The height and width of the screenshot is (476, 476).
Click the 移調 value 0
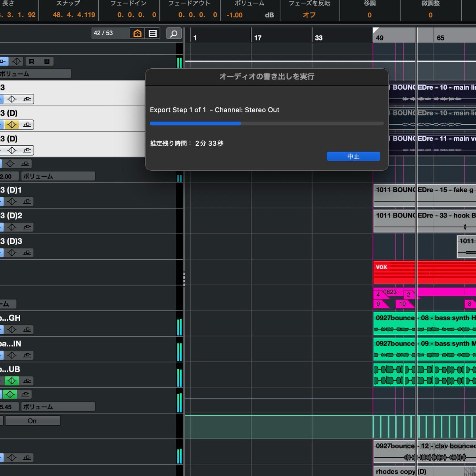pyautogui.click(x=369, y=15)
